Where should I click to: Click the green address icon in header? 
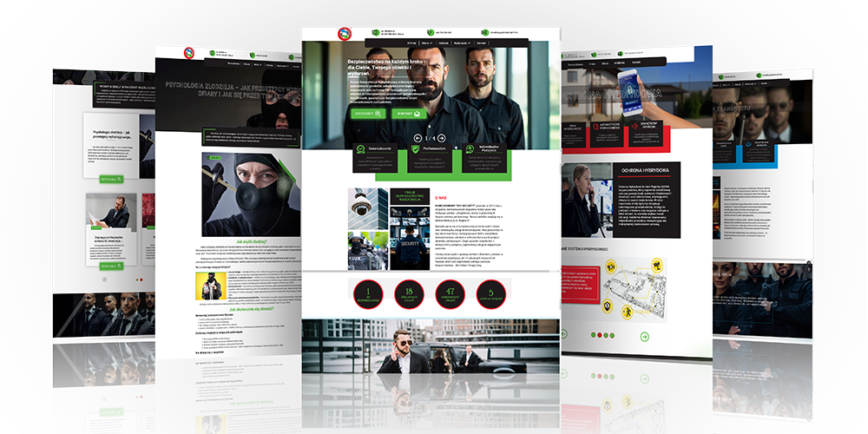pos(375,33)
